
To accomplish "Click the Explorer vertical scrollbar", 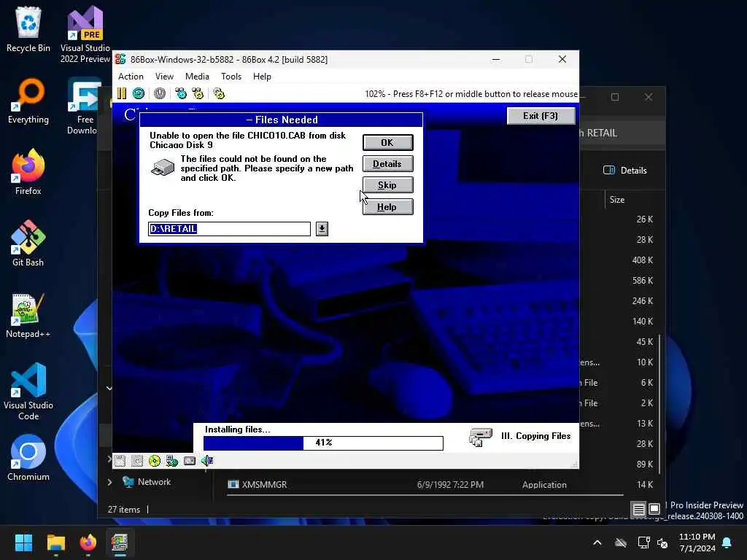I will pyautogui.click(x=659, y=404).
